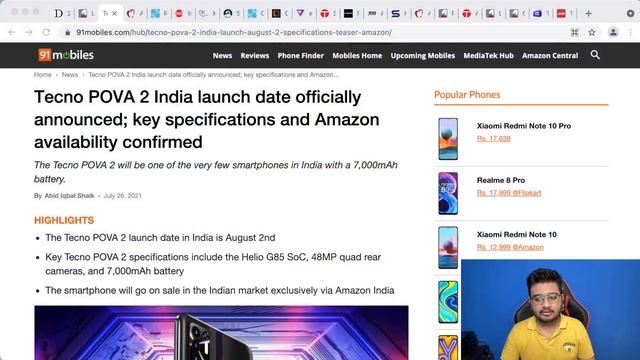The width and height of the screenshot is (640, 360).
Task: Click the 91mobiles logo
Action: [66, 55]
